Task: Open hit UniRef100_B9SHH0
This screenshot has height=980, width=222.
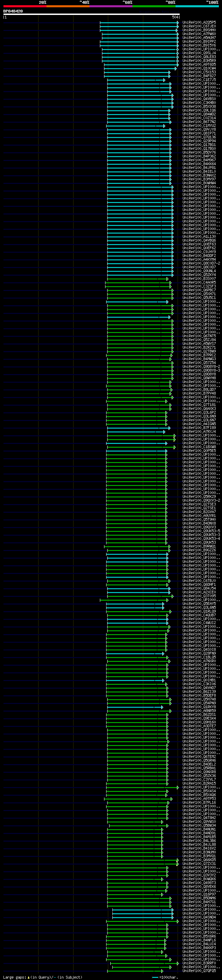Action: tap(199, 30)
